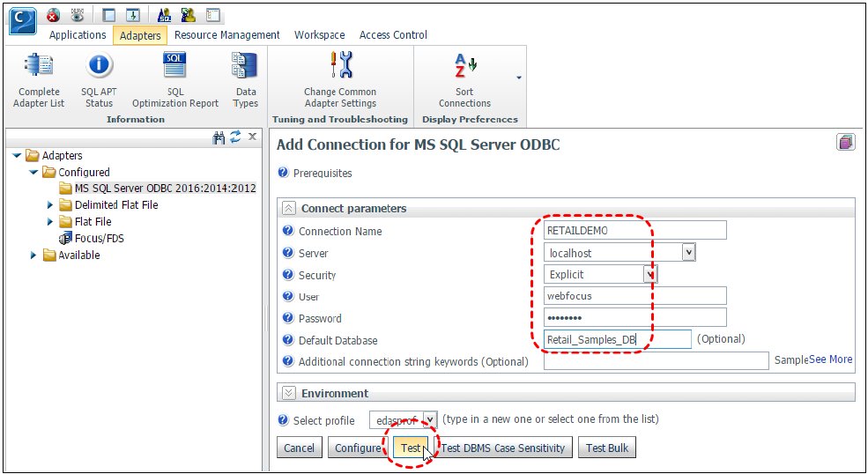Click the Prerequisites help icon
Screen dimensions: 868x474
click(x=284, y=172)
